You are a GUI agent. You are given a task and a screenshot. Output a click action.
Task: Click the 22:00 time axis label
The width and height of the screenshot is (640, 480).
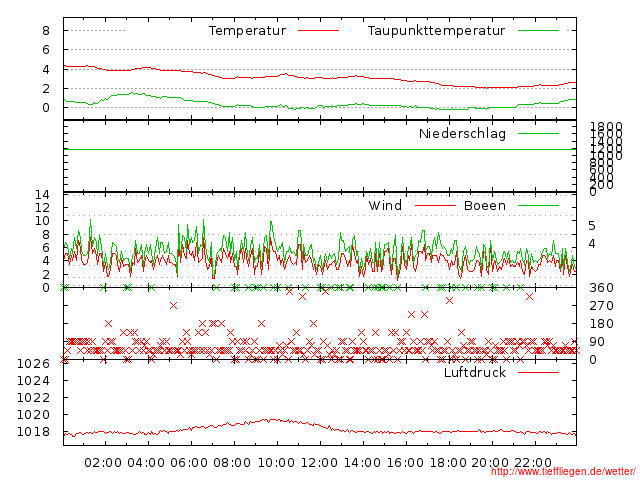[x=533, y=463]
